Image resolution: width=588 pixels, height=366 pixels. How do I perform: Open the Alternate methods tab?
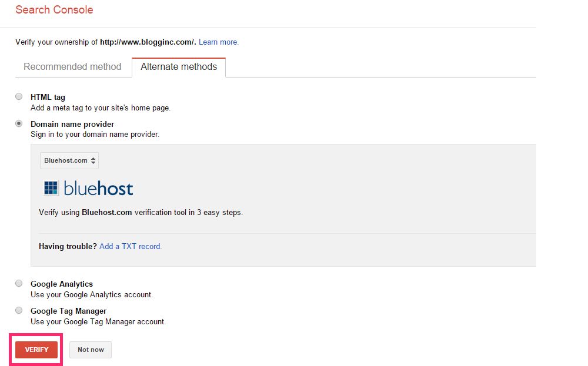(x=179, y=67)
